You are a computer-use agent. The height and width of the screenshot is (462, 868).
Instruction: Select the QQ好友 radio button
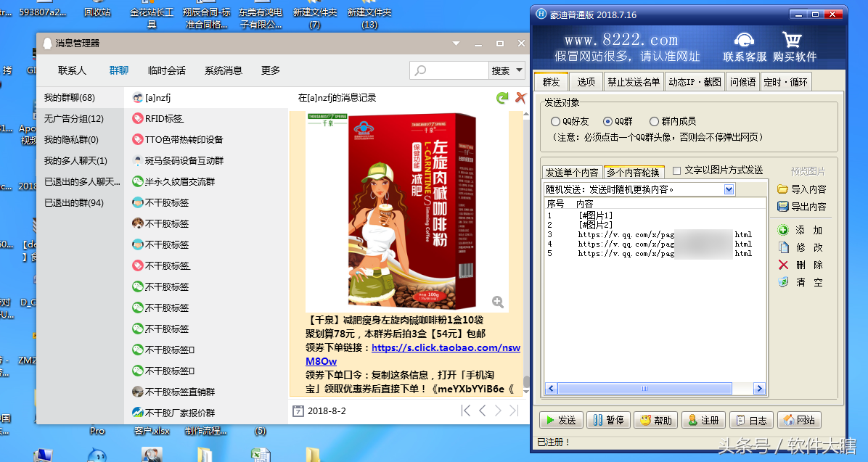(x=555, y=121)
